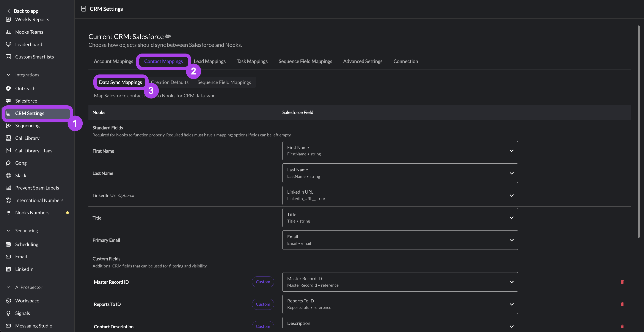Click the International Numbers globe icon
Screen dimensions: 644x332
8,200
